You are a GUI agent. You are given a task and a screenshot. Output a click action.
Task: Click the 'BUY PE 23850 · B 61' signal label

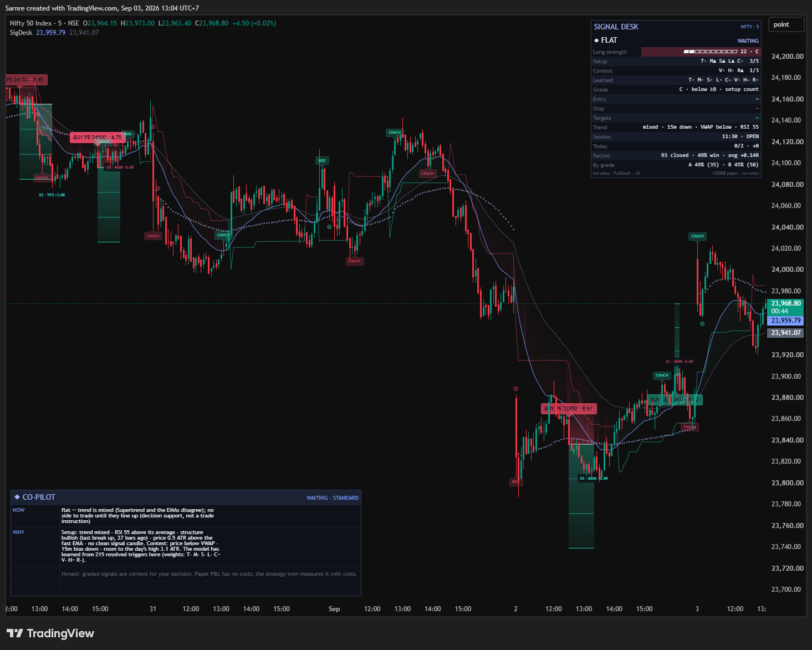click(x=569, y=409)
